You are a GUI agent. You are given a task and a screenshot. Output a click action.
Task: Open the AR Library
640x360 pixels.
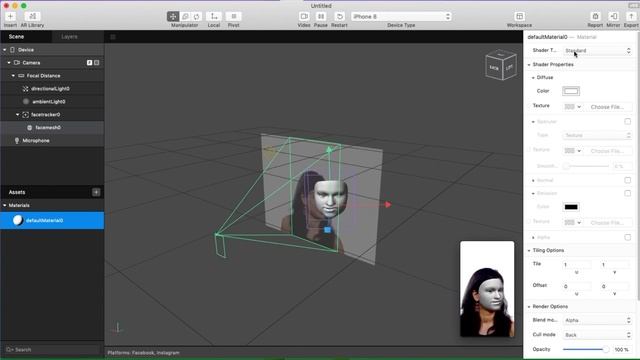[x=32, y=16]
